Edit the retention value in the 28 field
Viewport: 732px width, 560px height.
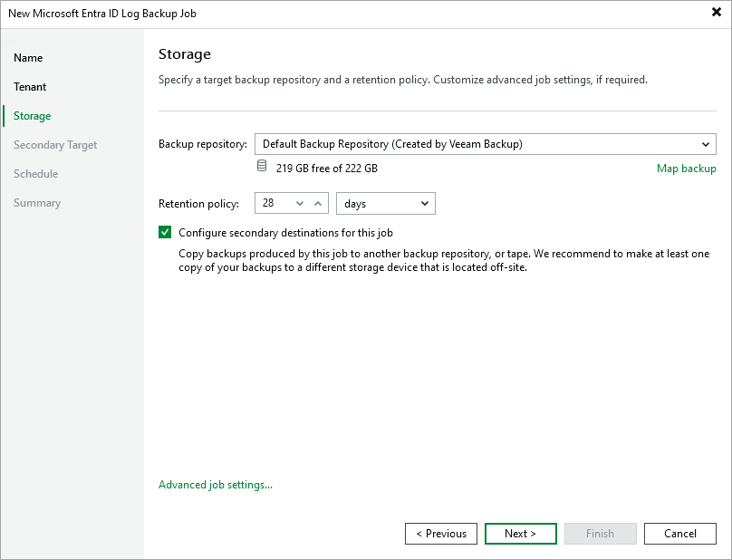[x=272, y=203]
